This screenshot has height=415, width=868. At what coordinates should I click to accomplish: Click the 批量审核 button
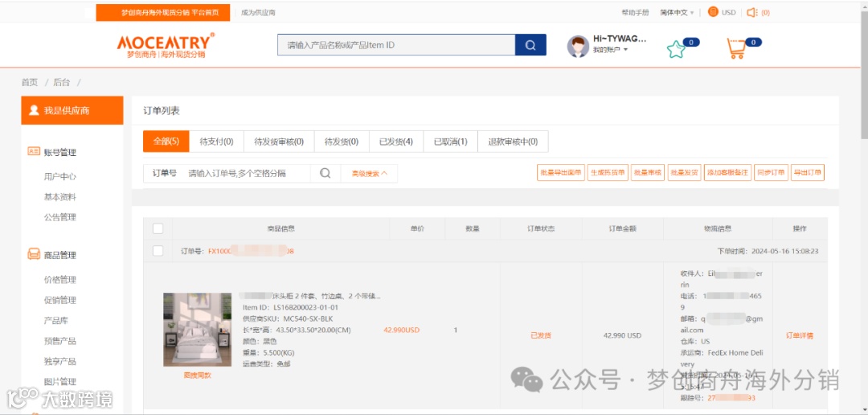[x=648, y=172]
